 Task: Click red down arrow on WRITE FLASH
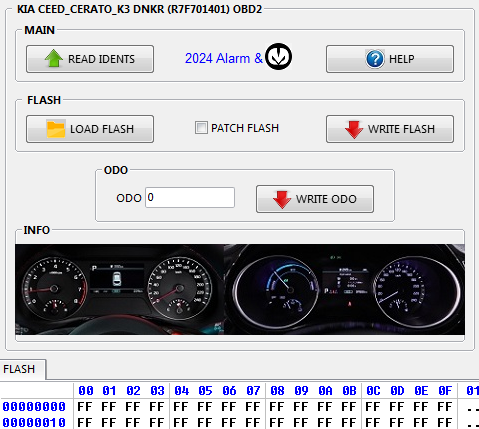coord(354,129)
